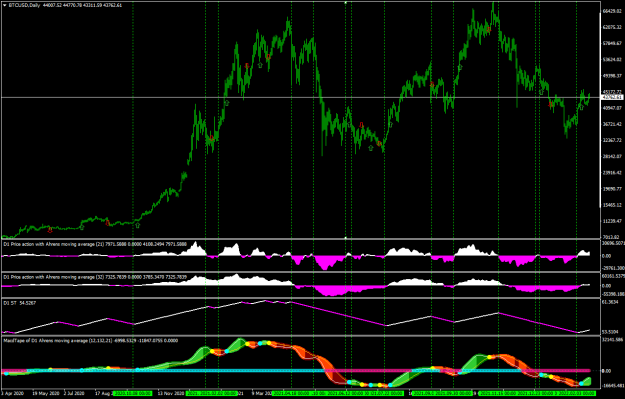Click the 61.3634 scale value in ST window
625x399 pixels.
610,303
